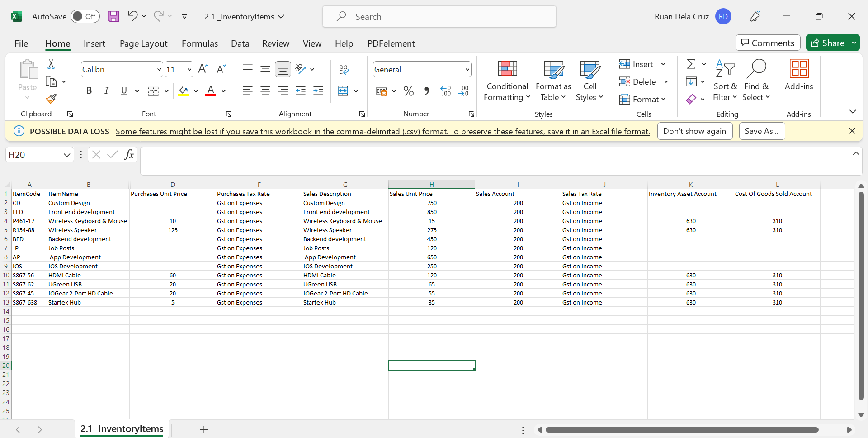
Task: Click the Insert Function fx icon
Action: tap(129, 155)
